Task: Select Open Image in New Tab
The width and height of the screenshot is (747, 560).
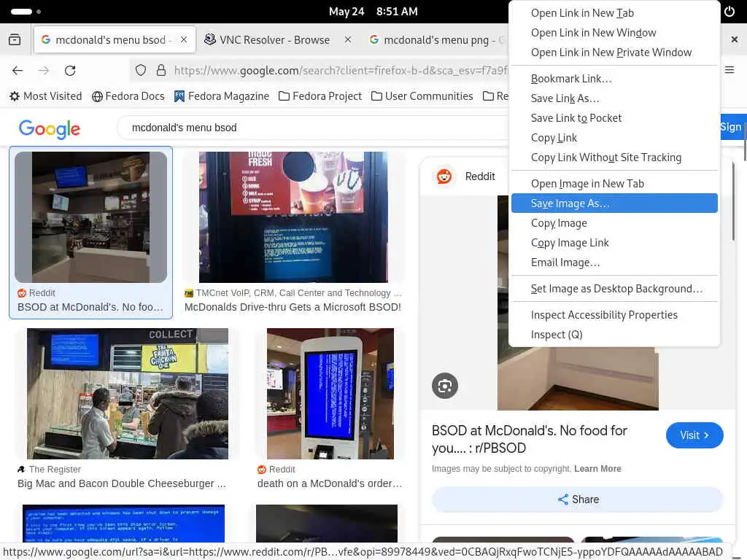Action: tap(614, 183)
